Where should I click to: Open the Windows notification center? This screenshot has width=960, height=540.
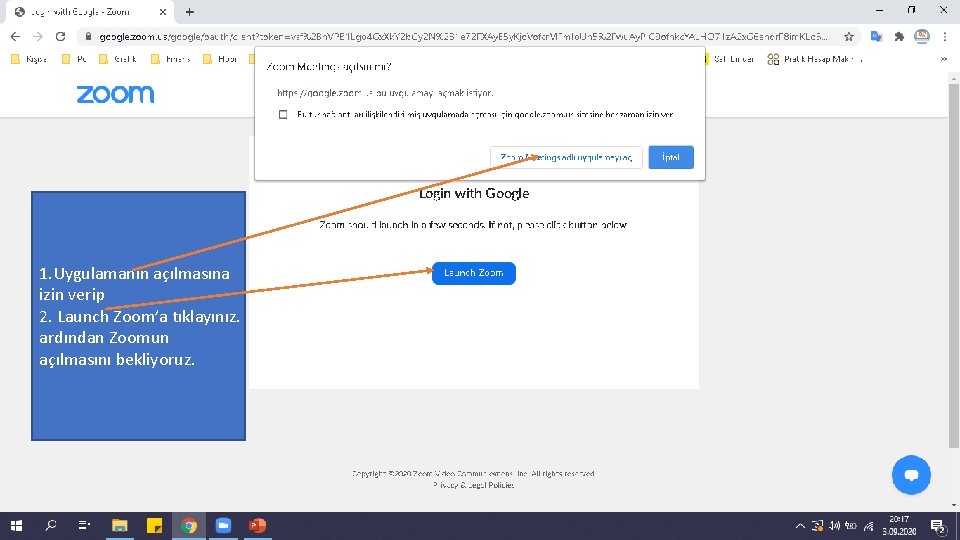(939, 526)
